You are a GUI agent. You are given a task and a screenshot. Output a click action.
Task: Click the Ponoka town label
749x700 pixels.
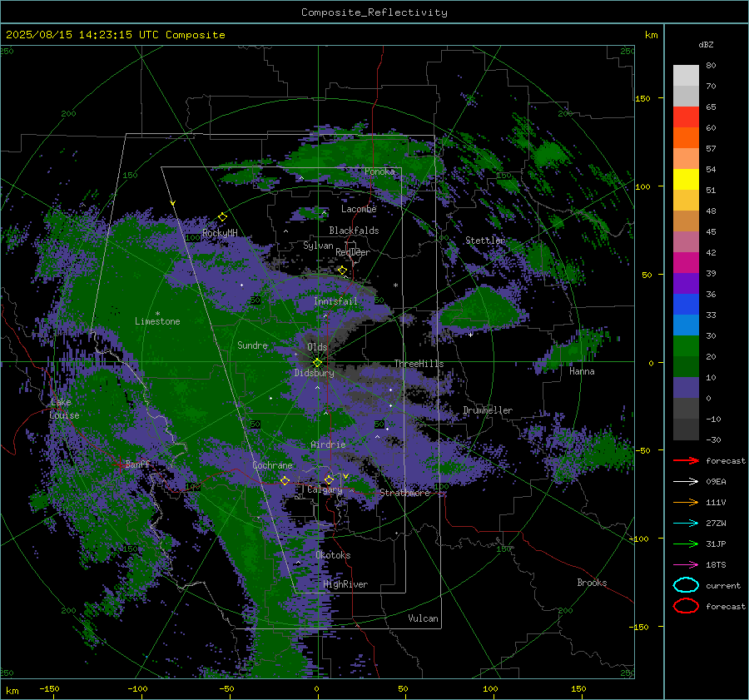click(379, 171)
